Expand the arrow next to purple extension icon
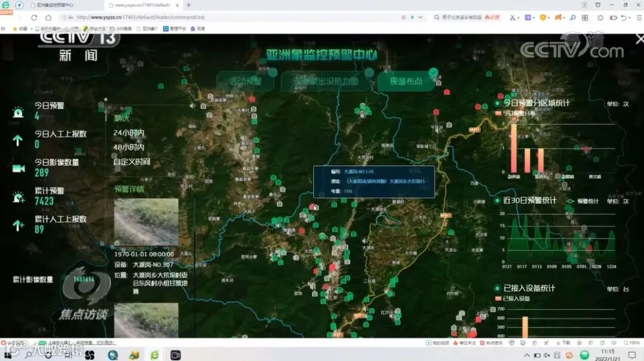Viewport: 644px width, 361px height. coord(534,18)
